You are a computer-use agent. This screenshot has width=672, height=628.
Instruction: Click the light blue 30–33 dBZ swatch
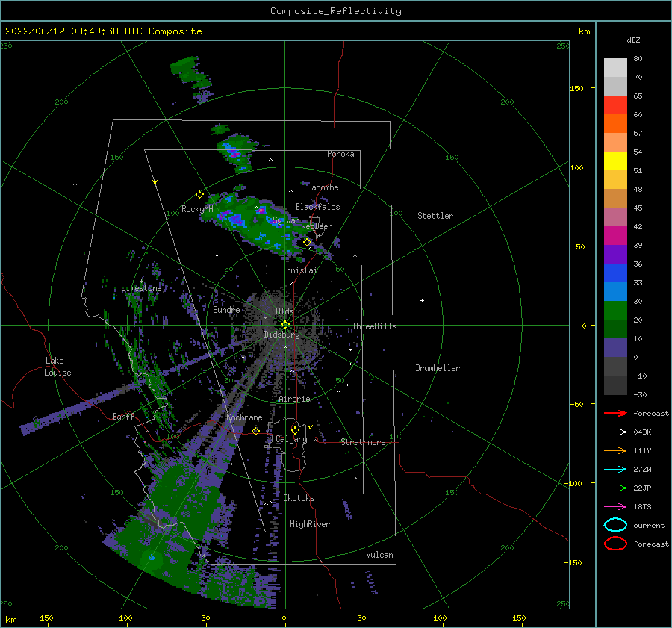pos(615,292)
